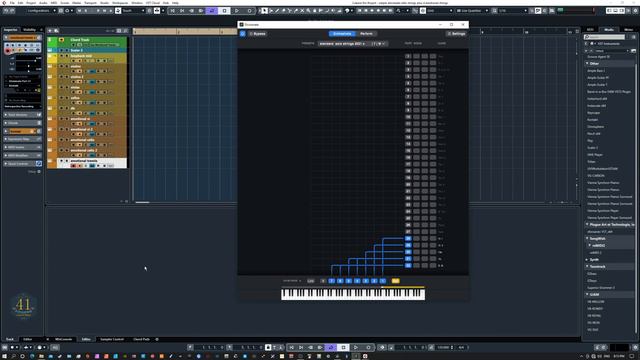Open the MIDI menu
640x360 pixels.
(54, 3)
